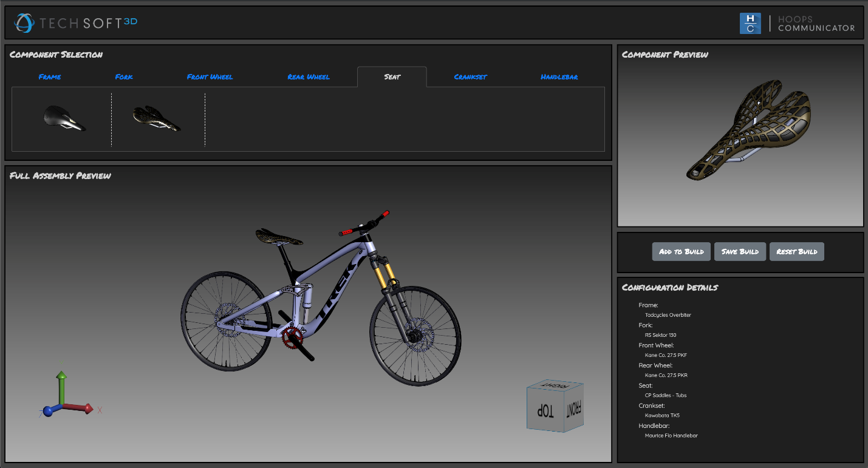Click the TOP face of the navigation cube
Viewport: 868px width, 468px height.
point(545,410)
